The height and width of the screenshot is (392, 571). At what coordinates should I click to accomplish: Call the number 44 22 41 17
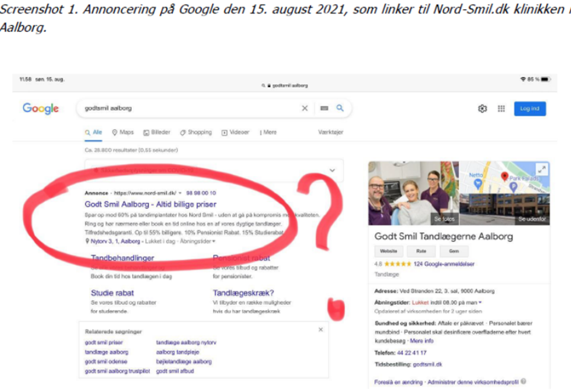(412, 353)
